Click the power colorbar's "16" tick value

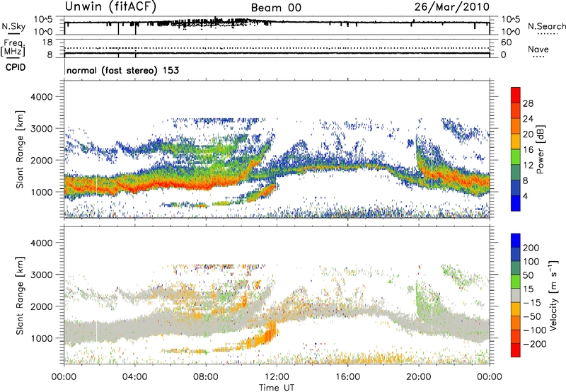click(x=528, y=150)
